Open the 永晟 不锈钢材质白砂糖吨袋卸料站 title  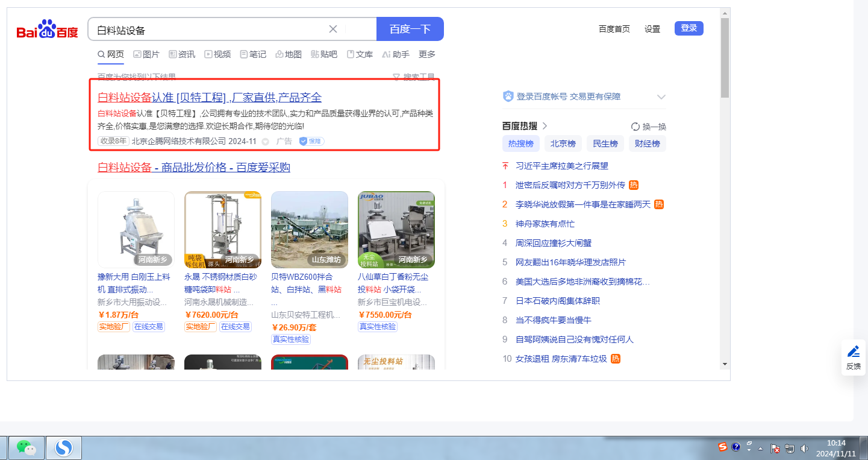221,283
